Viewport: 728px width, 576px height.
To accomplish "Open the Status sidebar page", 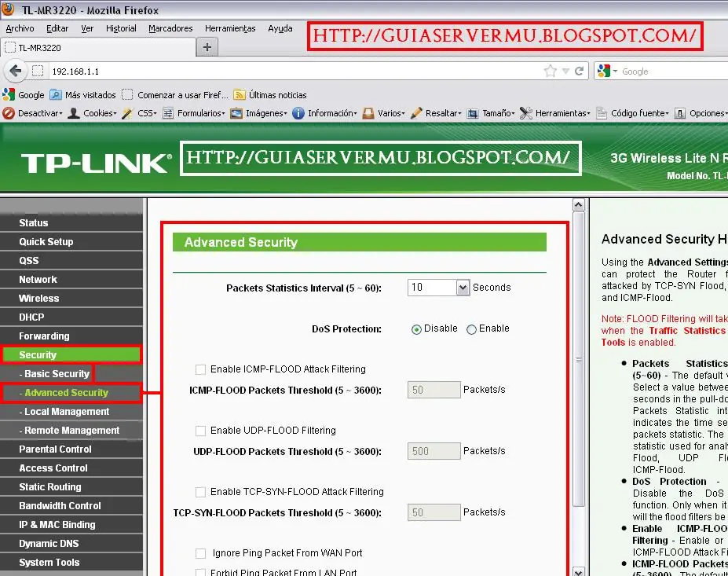I will [x=71, y=222].
